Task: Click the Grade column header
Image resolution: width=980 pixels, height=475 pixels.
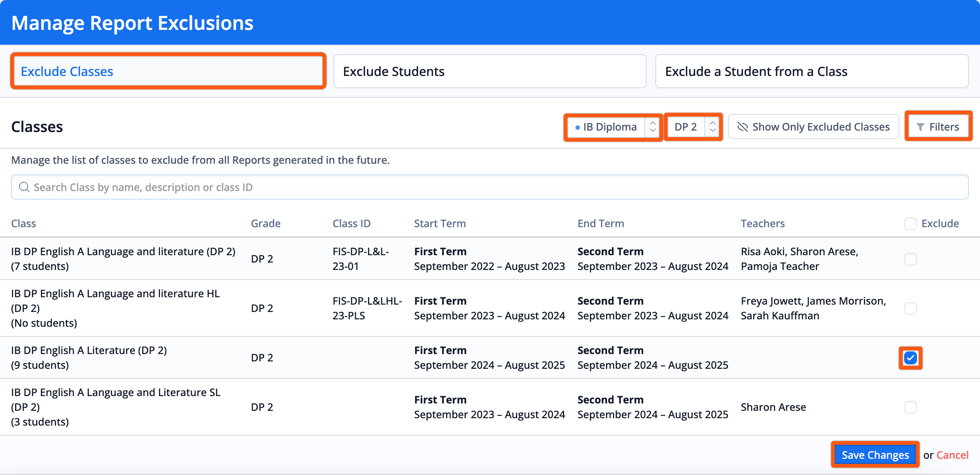Action: (266, 223)
